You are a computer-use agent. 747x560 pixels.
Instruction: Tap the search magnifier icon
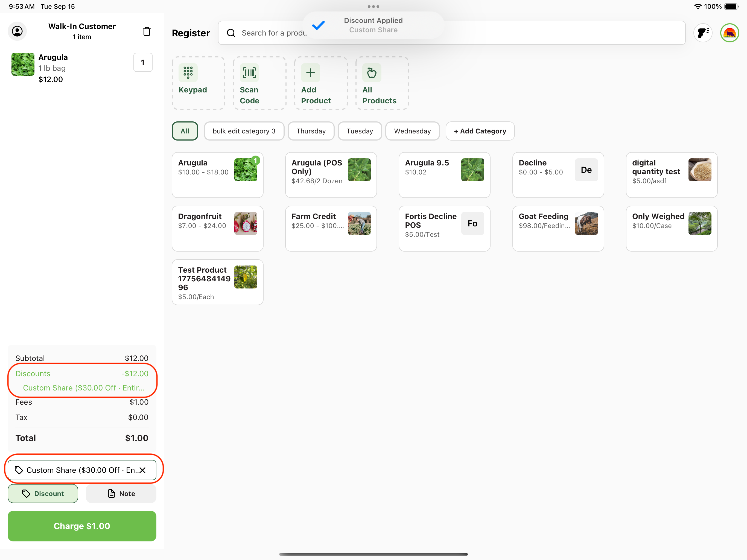pos(231,33)
